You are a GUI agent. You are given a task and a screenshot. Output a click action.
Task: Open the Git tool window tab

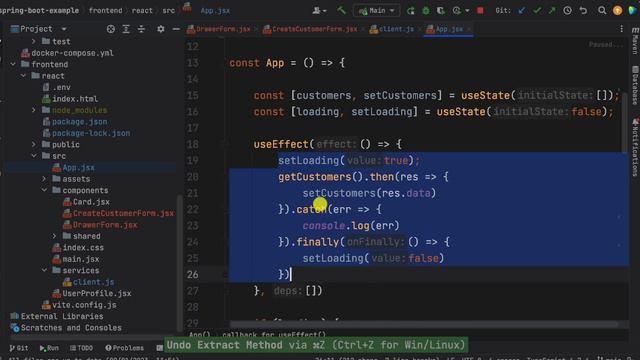click(19, 348)
